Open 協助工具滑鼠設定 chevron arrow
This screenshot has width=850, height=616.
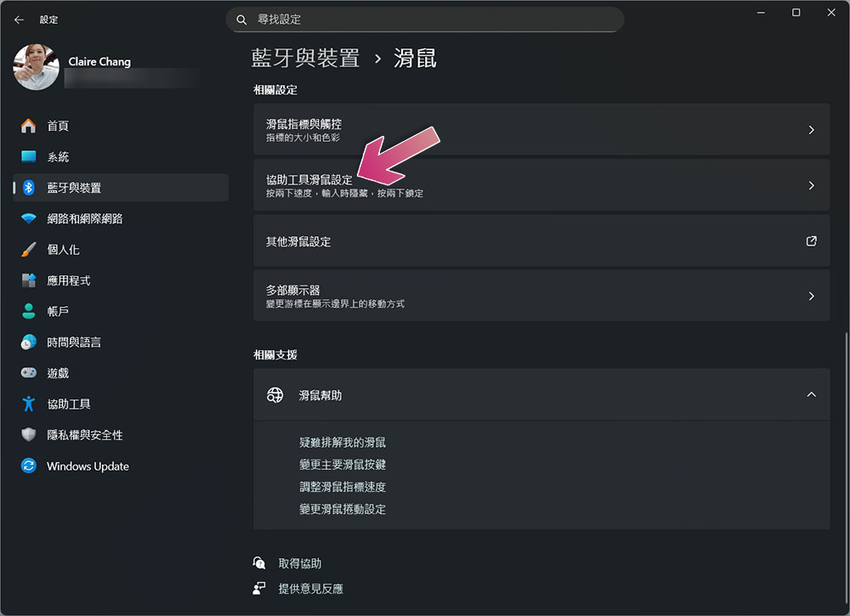pos(811,185)
